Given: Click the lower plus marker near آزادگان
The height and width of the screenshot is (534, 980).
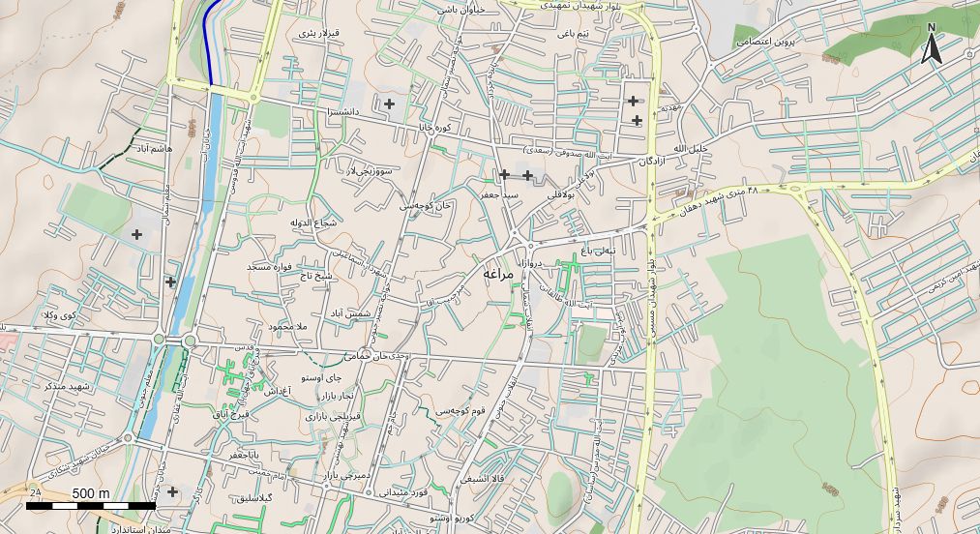Looking at the screenshot, I should [637, 120].
